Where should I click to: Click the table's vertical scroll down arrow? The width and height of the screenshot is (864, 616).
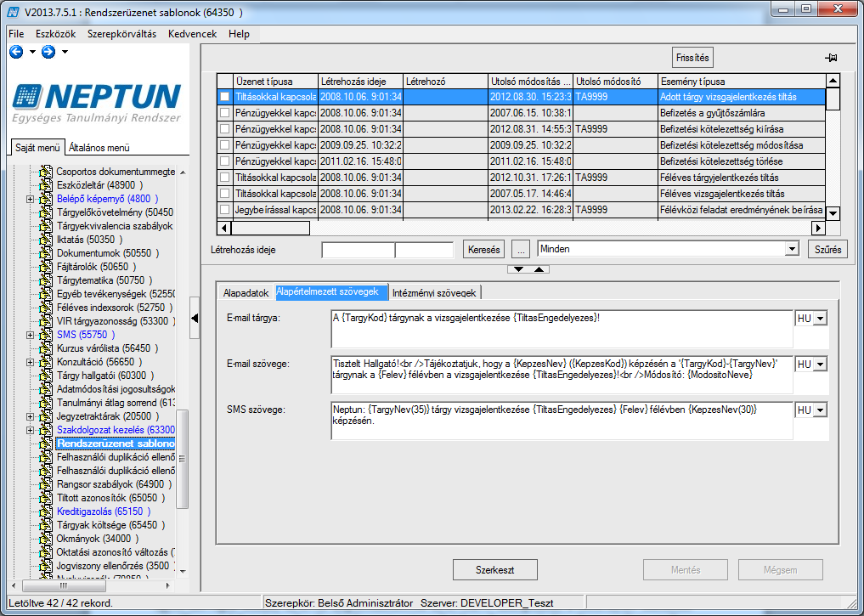(833, 214)
